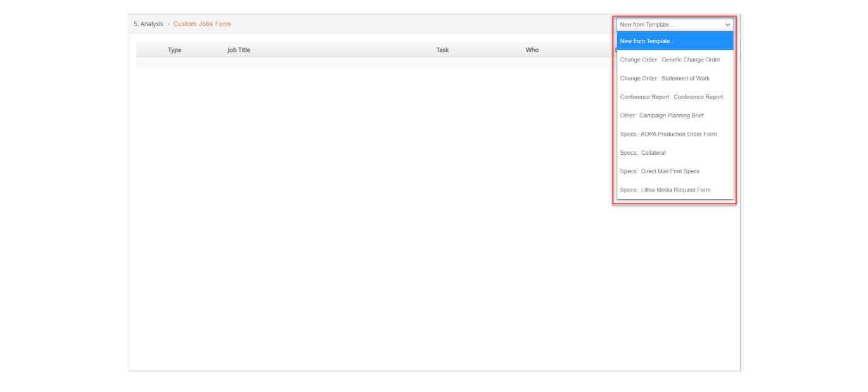Click Custom Jobs Form breadcrumb
The image size is (868, 392).
(202, 24)
